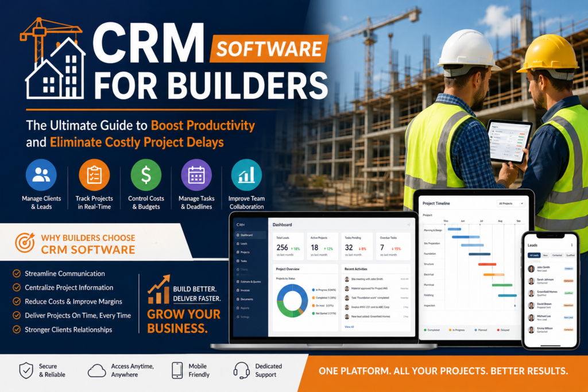Viewport: 588px width, 392px height.
Task: Click the CRM logo in laptop sidebar
Action: (x=241, y=225)
